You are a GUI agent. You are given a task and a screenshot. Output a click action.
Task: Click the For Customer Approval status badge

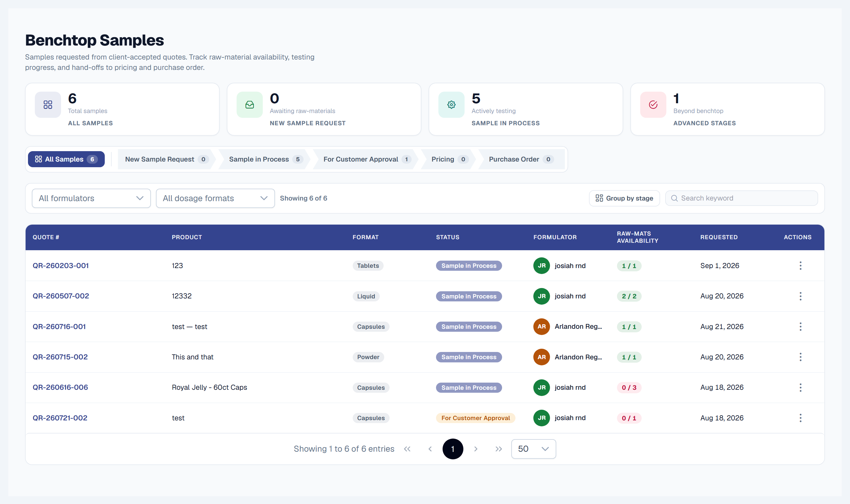476,418
